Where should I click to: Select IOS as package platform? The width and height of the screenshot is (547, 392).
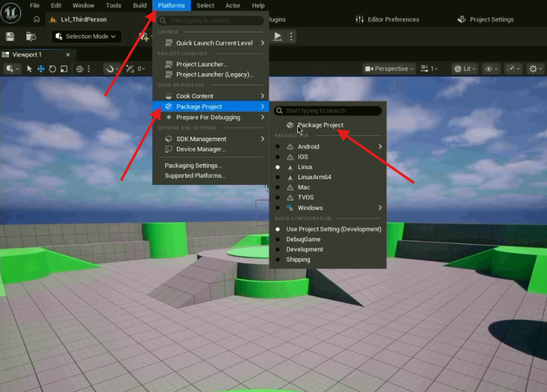pyautogui.click(x=328, y=157)
